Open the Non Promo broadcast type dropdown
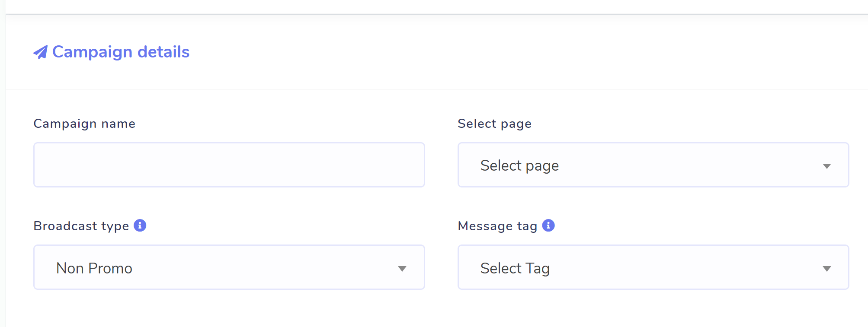 tap(229, 267)
